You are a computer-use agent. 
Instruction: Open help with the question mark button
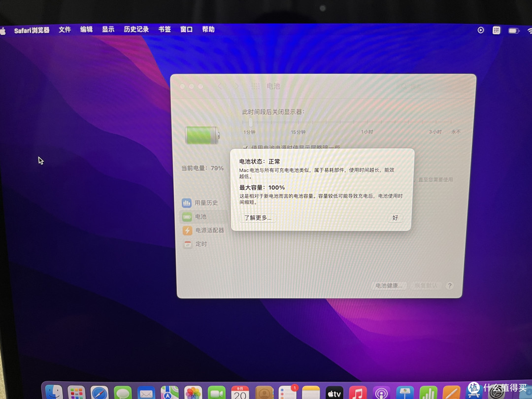pyautogui.click(x=450, y=286)
